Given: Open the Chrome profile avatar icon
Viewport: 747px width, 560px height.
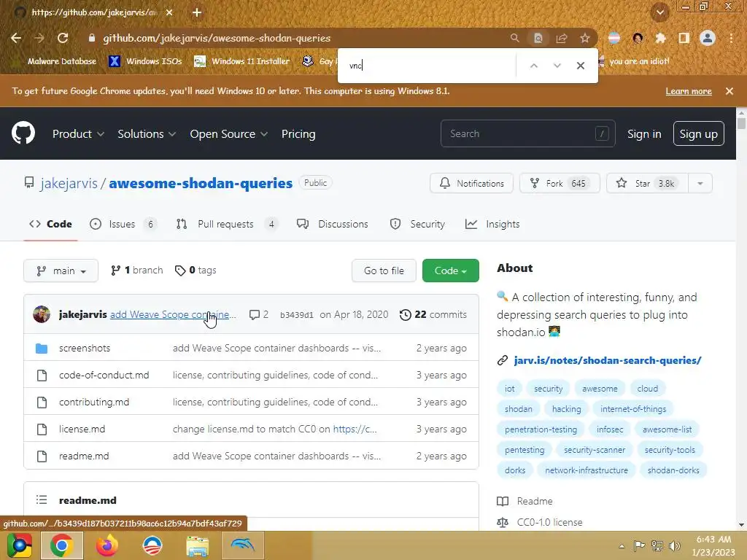Looking at the screenshot, I should [708, 38].
